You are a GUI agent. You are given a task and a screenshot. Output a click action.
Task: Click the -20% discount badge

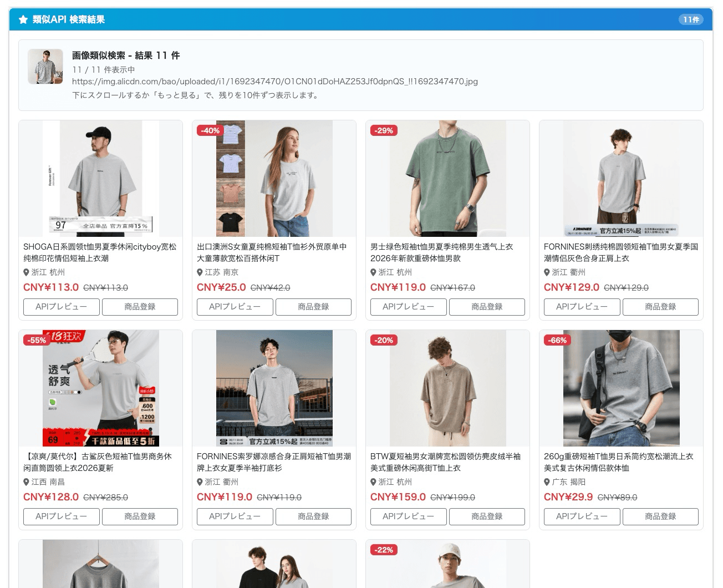click(x=384, y=340)
